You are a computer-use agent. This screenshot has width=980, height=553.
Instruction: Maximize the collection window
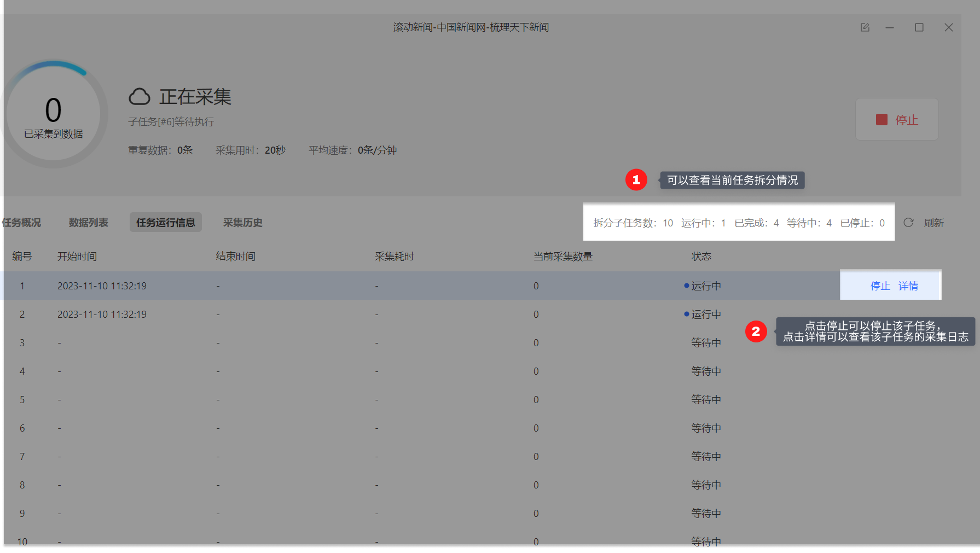919,27
